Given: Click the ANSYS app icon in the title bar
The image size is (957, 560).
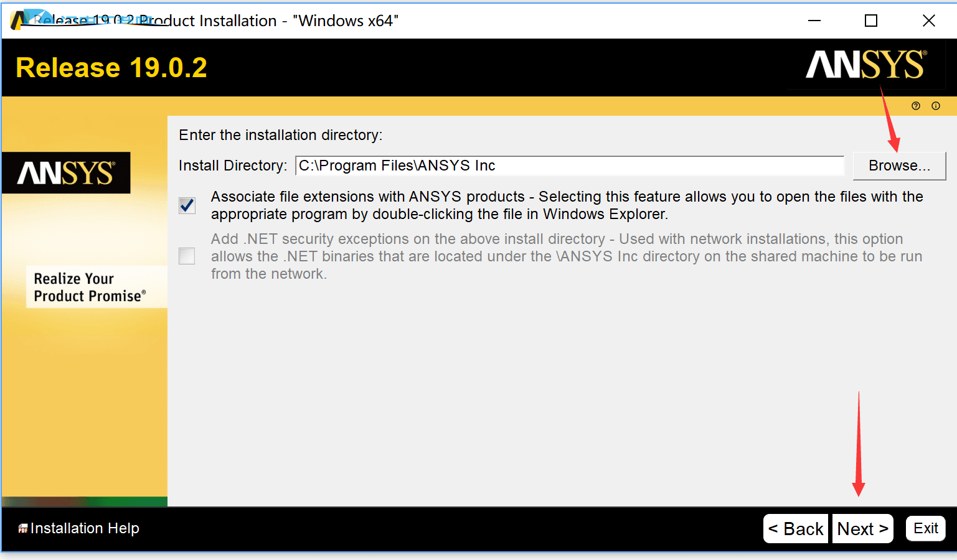Looking at the screenshot, I should click(x=19, y=21).
